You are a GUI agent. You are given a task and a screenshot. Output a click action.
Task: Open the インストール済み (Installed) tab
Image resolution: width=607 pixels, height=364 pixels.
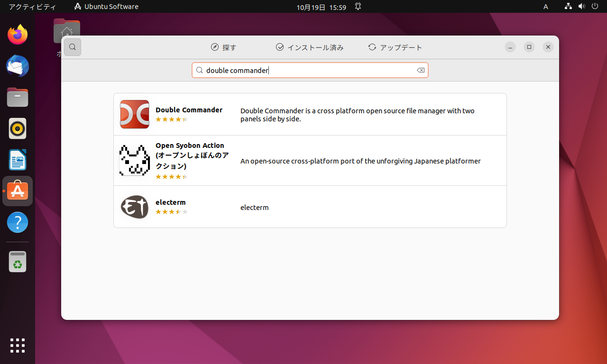(x=310, y=47)
